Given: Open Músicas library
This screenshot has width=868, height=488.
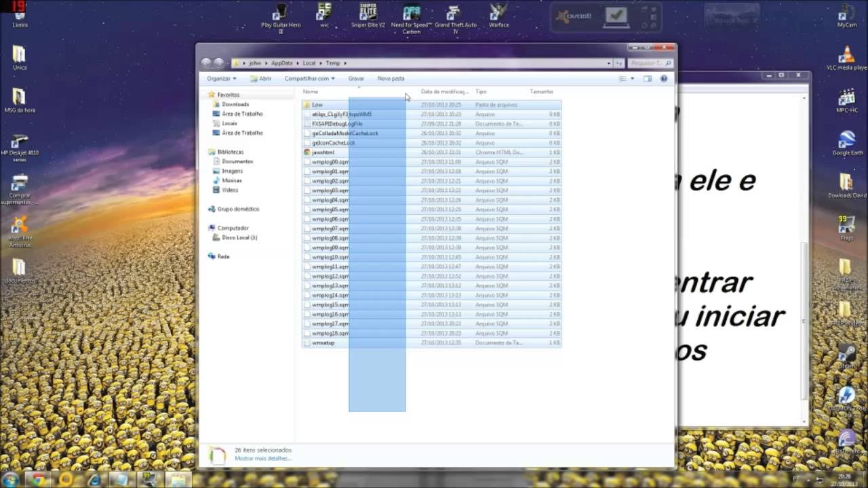Looking at the screenshot, I should click(232, 180).
